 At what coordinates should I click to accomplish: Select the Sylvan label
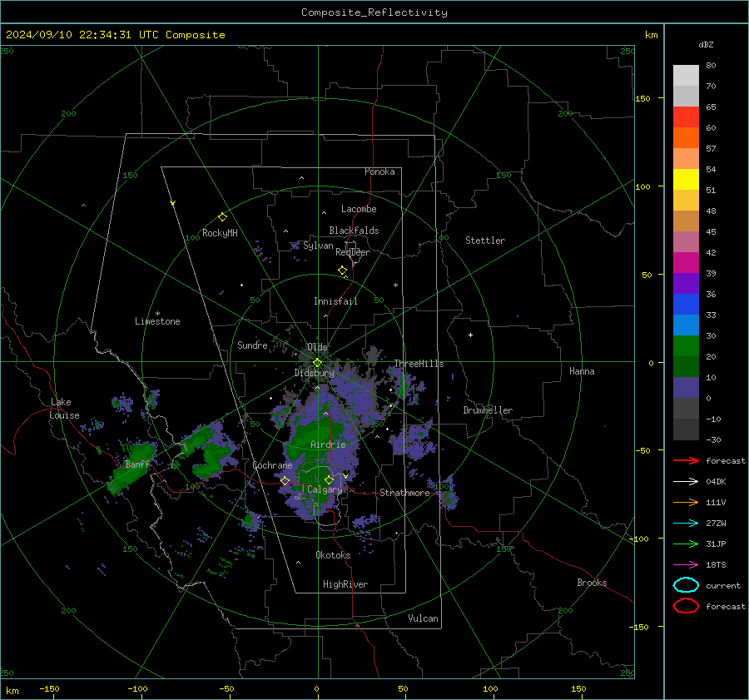[318, 246]
